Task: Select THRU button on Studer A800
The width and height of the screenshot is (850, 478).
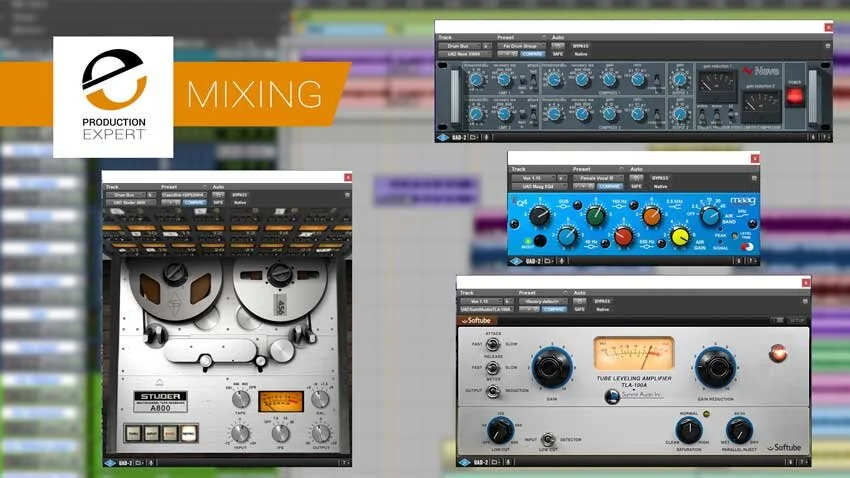Action: (133, 433)
